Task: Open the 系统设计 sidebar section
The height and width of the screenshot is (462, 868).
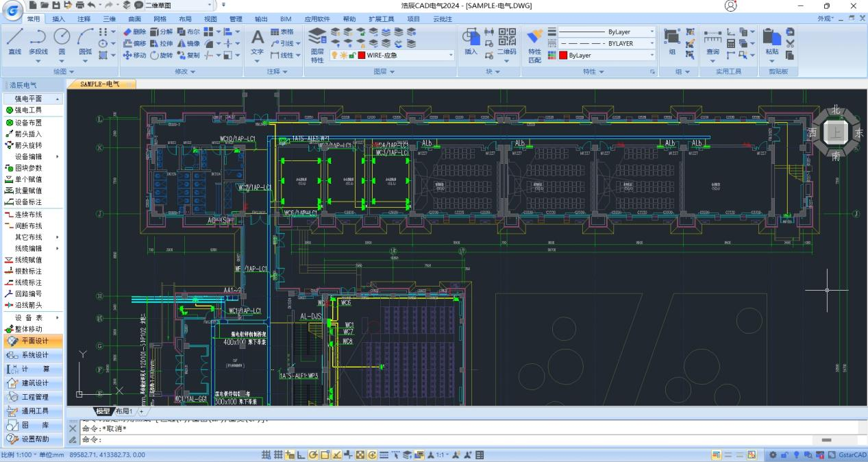Action: (34, 355)
